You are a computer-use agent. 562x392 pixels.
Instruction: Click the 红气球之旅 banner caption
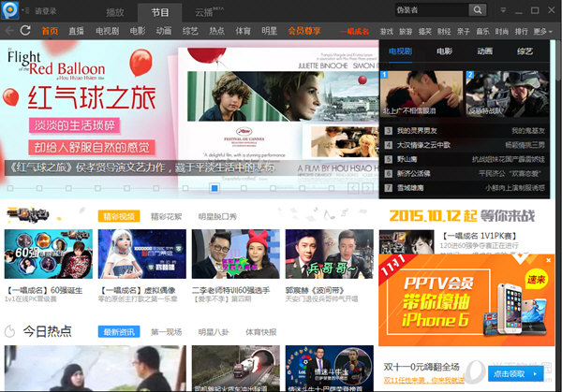143,167
